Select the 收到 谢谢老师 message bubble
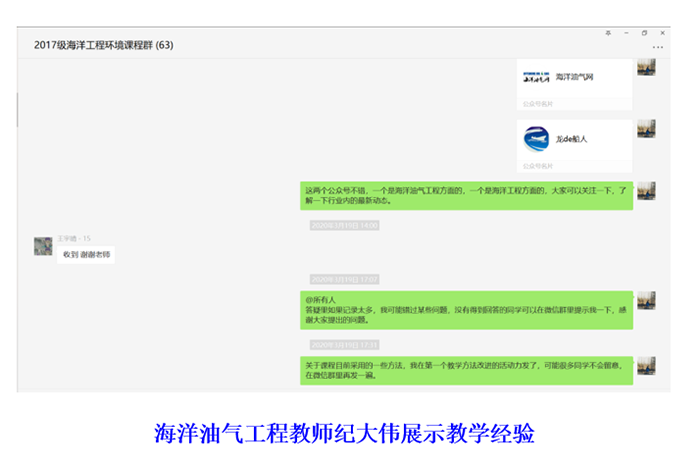 pyautogui.click(x=86, y=254)
